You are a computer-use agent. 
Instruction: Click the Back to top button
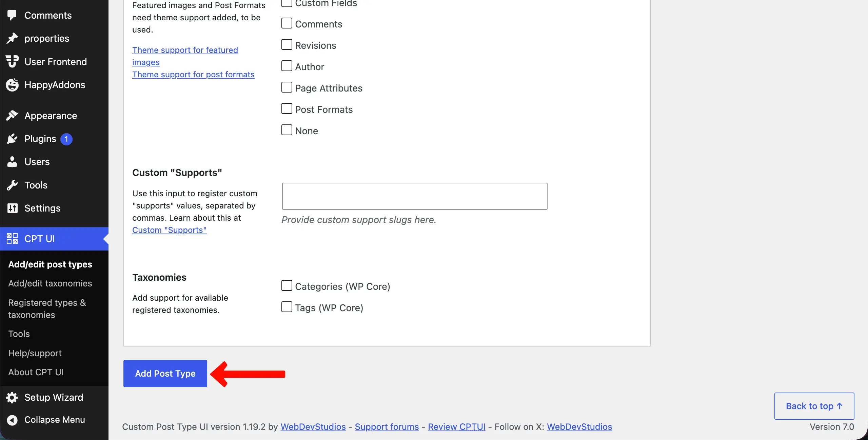tap(814, 406)
